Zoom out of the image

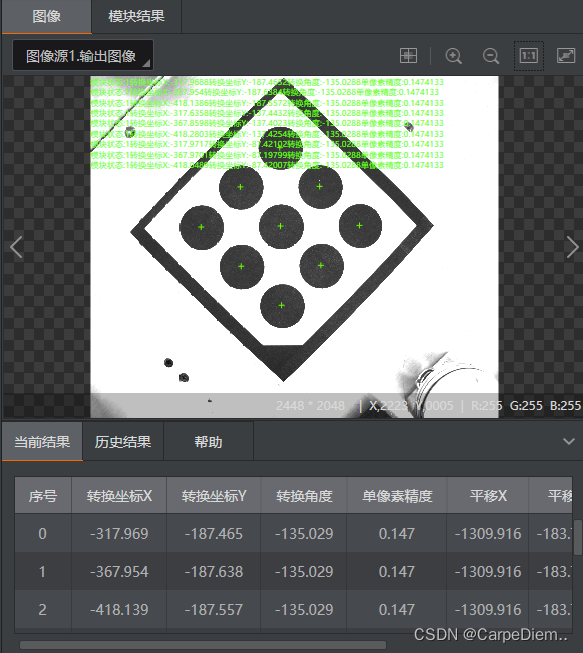point(491,56)
